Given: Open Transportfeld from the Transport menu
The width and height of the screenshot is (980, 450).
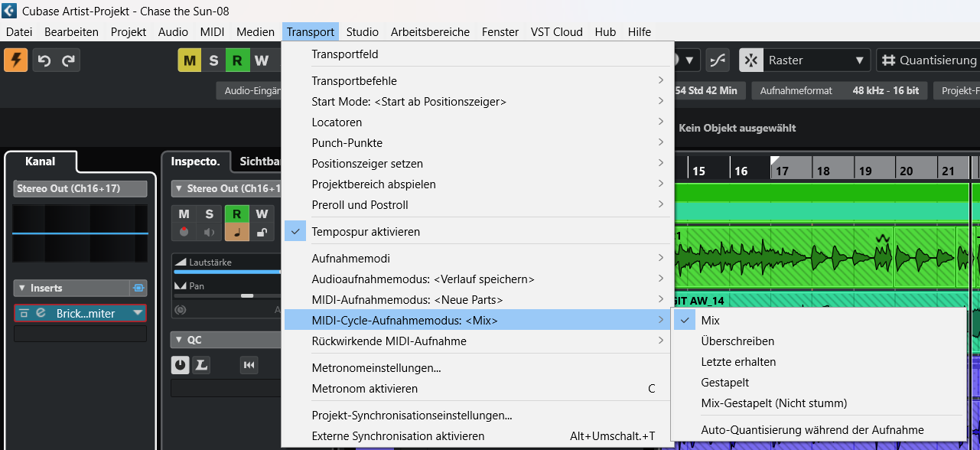Looking at the screenshot, I should (477, 54).
